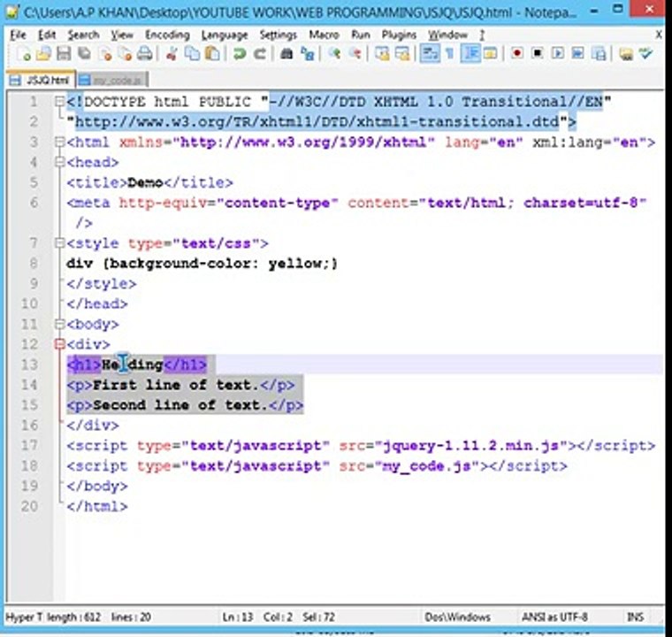
Task: Click the Save All toolbar icon
Action: pyautogui.click(x=84, y=54)
